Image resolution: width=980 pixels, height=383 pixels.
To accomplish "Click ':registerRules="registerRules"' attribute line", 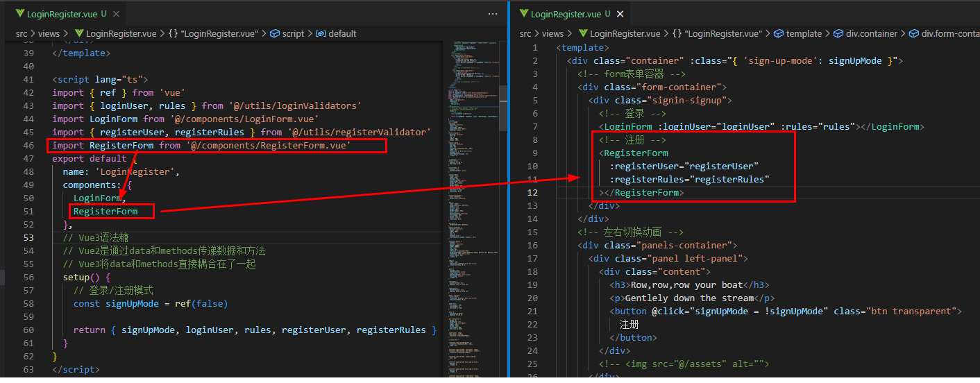I will [x=690, y=179].
